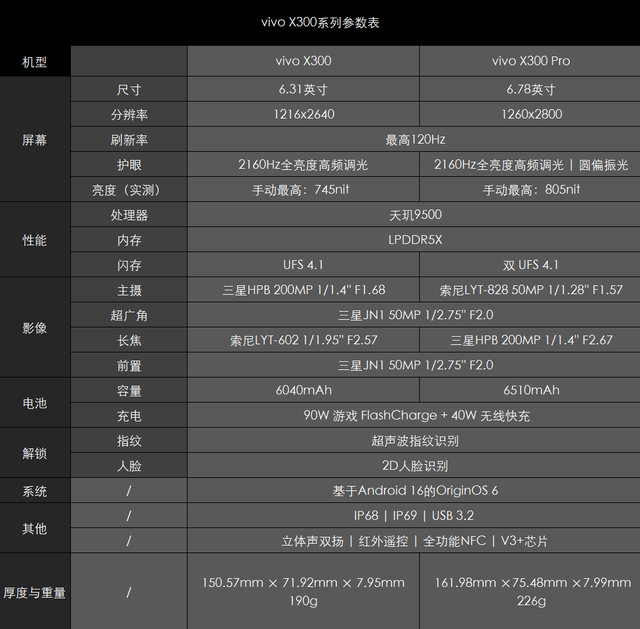Click the '前置' row label
This screenshot has height=629, width=640.
(129, 365)
